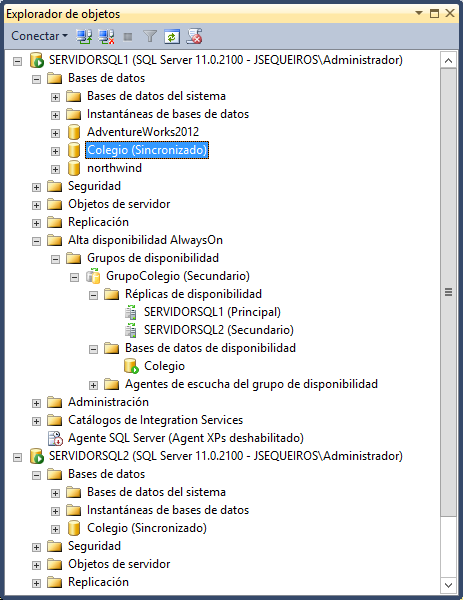
Task: Click the Agente SQL Server disabled icon
Action: click(x=55, y=439)
